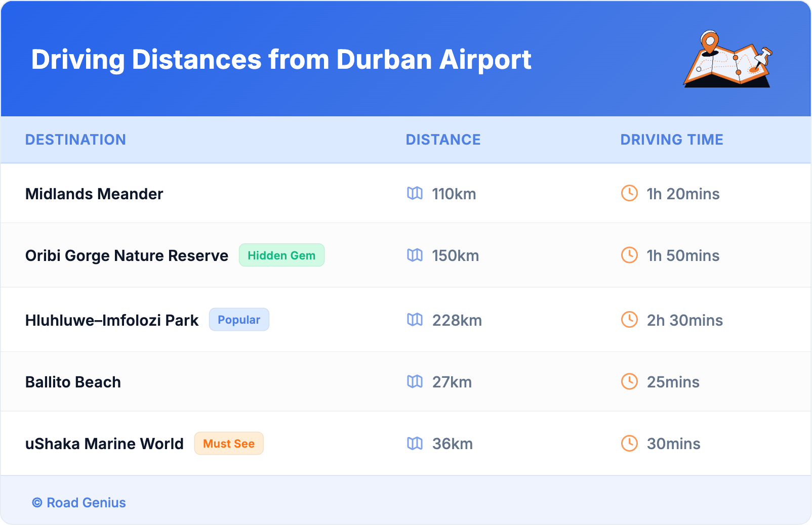Click the map icon beside 150km

(415, 255)
